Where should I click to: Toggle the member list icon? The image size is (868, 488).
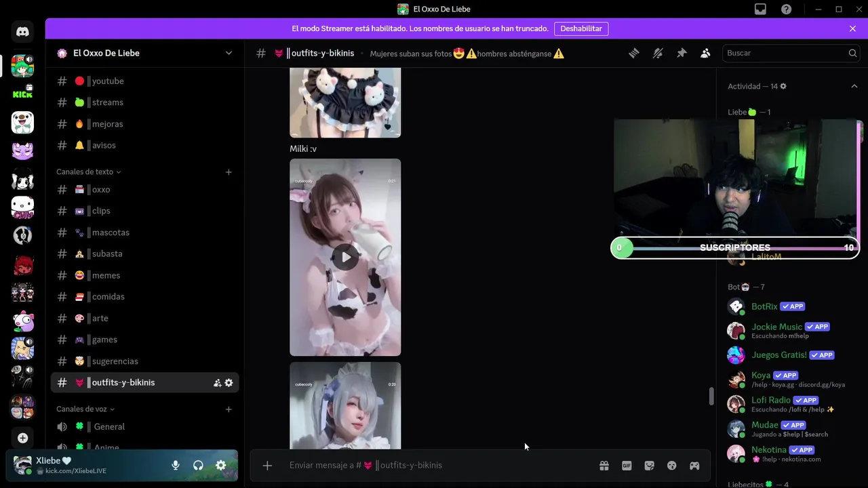705,53
